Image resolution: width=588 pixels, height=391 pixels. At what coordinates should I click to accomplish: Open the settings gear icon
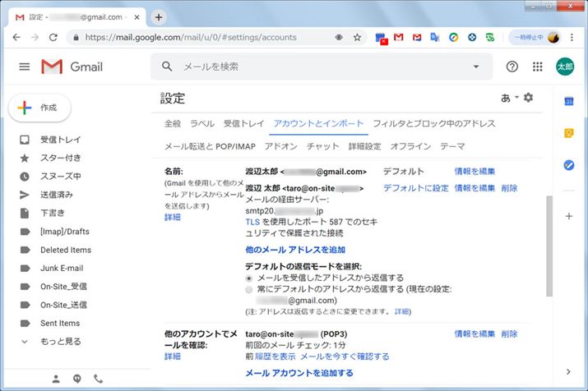[528, 98]
